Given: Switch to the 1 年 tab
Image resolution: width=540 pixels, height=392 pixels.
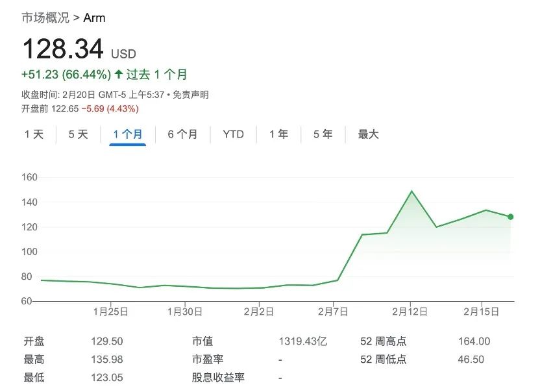Looking at the screenshot, I should [278, 134].
